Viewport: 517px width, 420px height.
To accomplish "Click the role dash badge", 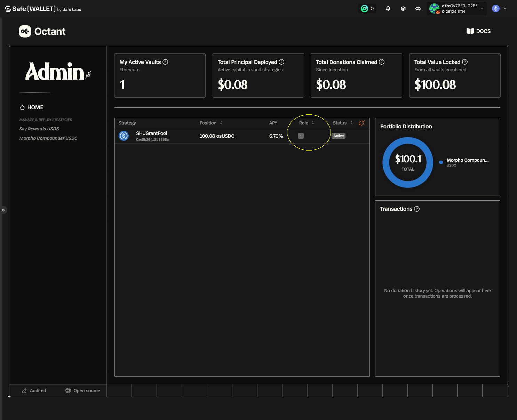I will (x=301, y=136).
